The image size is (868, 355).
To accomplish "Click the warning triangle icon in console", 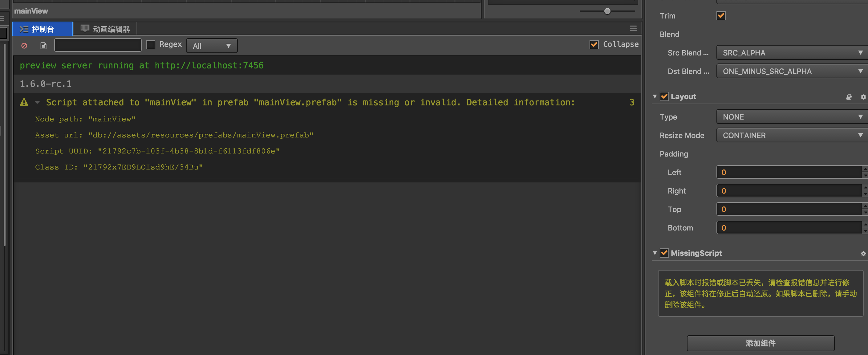I will click(x=24, y=102).
